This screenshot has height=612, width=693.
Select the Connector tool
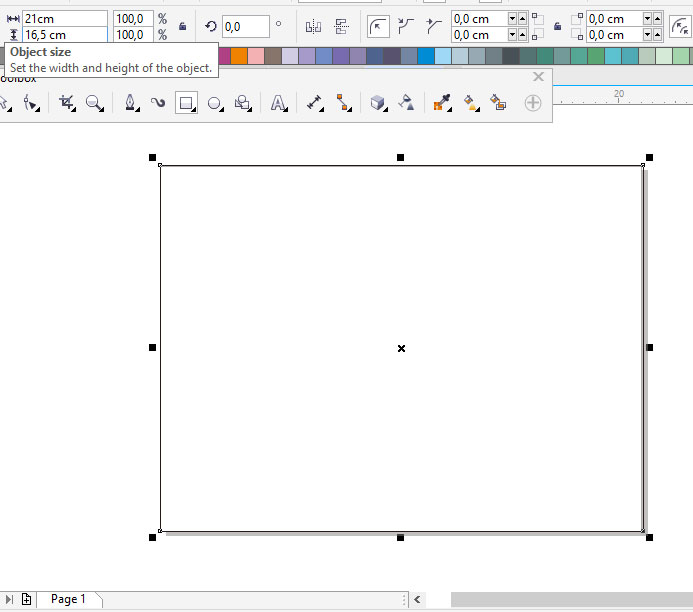point(343,103)
